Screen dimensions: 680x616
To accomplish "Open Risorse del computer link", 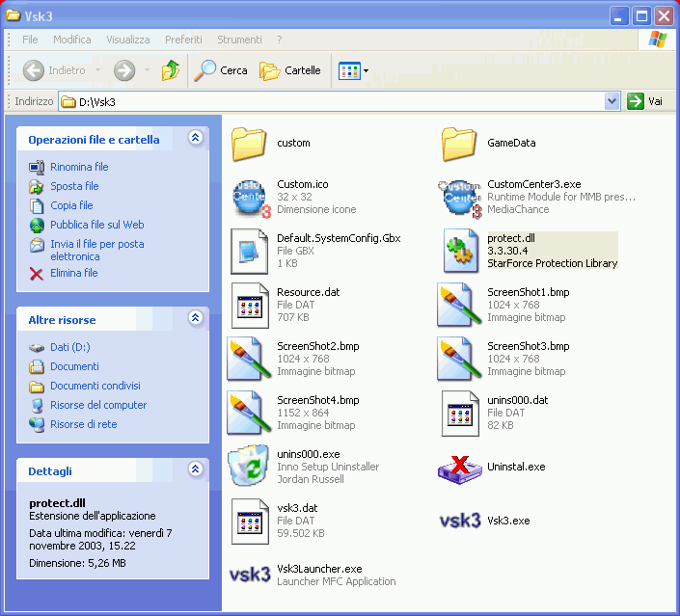I will pyautogui.click(x=98, y=405).
